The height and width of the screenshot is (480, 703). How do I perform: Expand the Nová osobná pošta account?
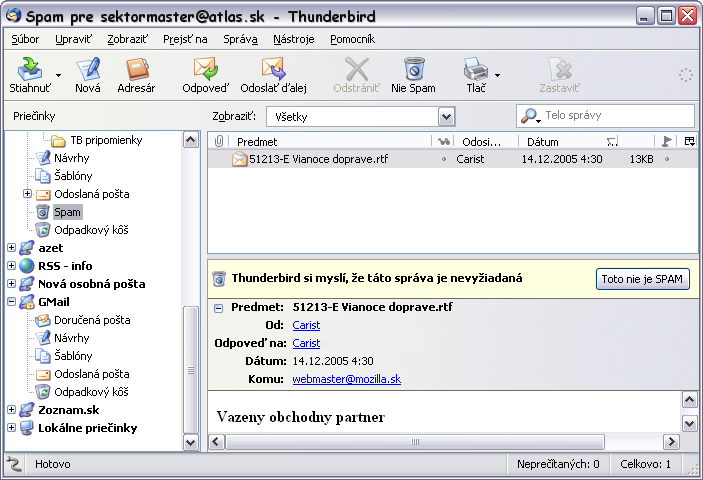pyautogui.click(x=12, y=284)
